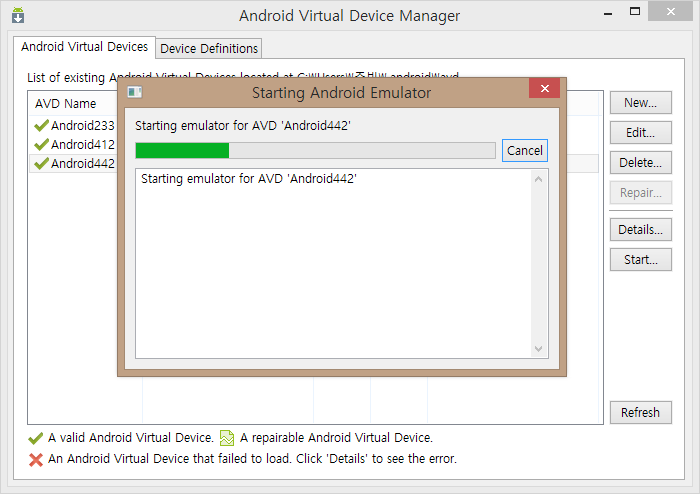Viewport: 700px width, 494px height.
Task: Select the Android412 row
Action: point(74,145)
